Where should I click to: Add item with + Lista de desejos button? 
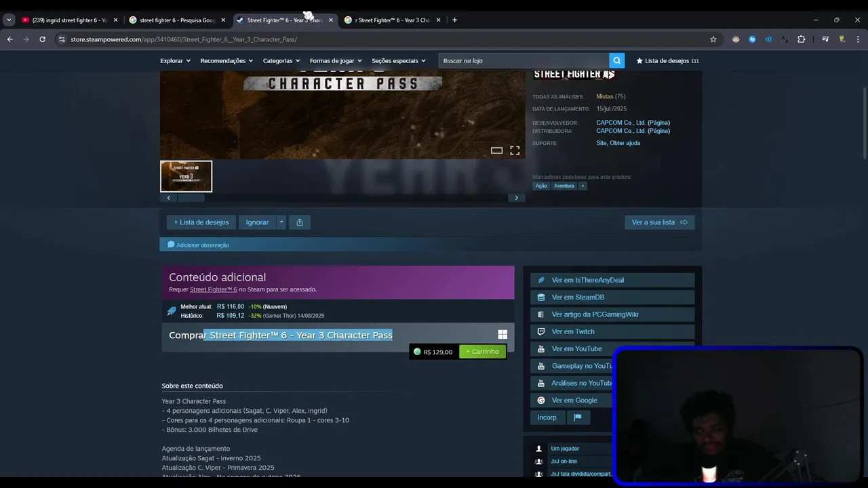(x=201, y=222)
